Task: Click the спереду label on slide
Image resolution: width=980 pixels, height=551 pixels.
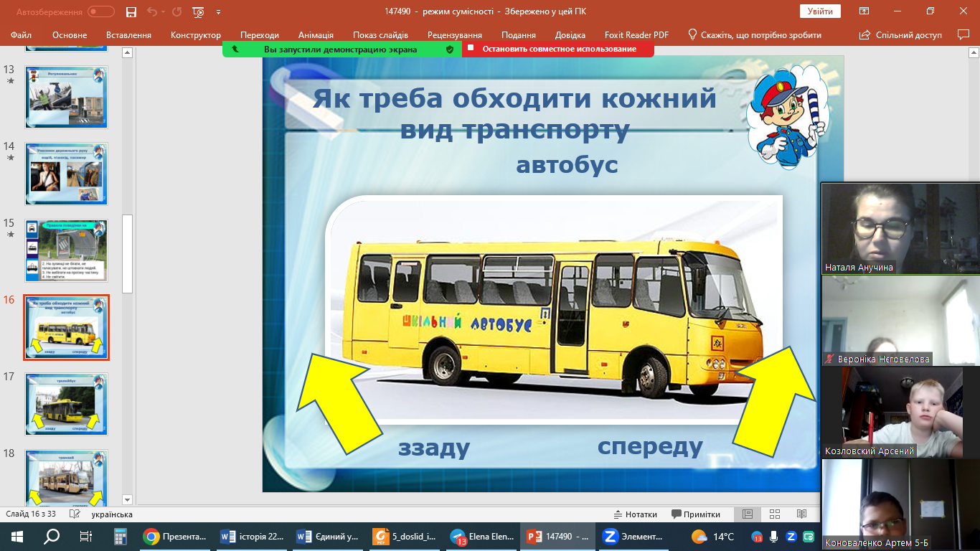Action: tap(650, 446)
